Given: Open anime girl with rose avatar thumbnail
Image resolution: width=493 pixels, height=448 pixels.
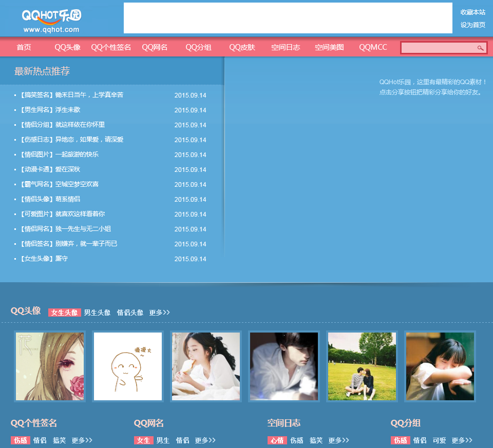Looking at the screenshot, I should pyautogui.click(x=50, y=366).
